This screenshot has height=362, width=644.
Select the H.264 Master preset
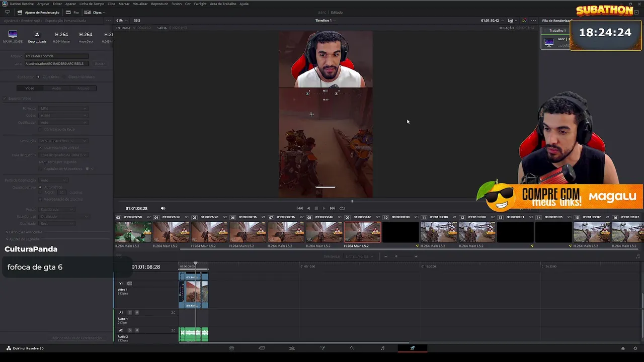pyautogui.click(x=61, y=37)
